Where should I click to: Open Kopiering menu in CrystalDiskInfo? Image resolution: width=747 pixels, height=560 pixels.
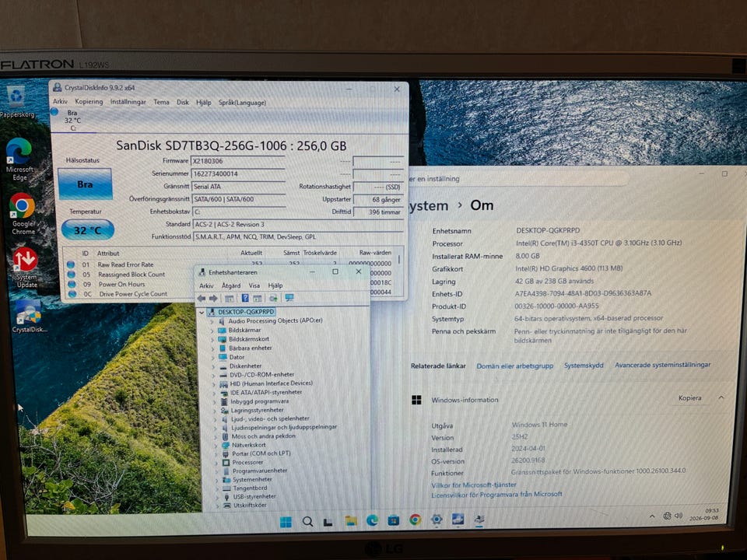click(x=89, y=101)
